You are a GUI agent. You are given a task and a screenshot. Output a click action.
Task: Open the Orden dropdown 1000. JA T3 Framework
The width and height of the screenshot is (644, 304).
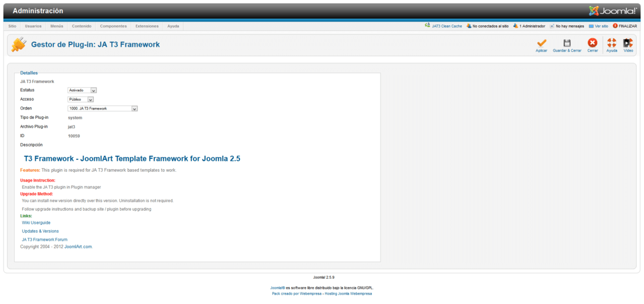(102, 108)
